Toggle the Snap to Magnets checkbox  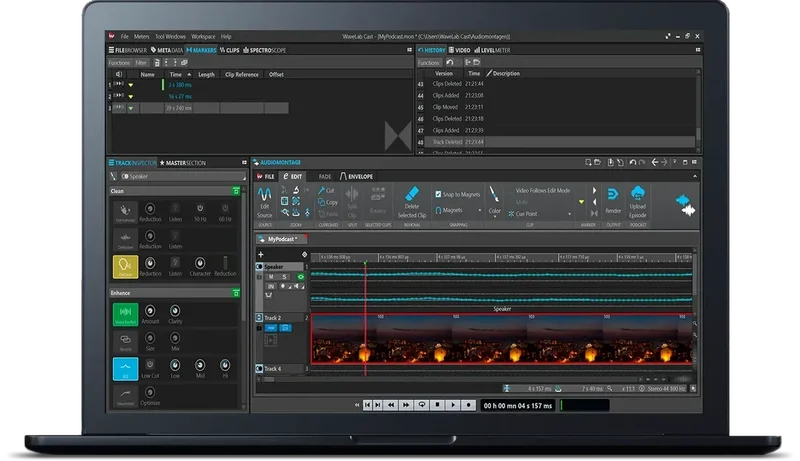coord(438,194)
